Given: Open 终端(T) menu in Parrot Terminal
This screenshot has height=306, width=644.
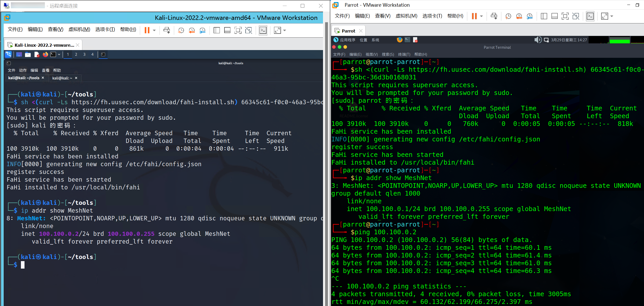Looking at the screenshot, I should click(x=404, y=54).
